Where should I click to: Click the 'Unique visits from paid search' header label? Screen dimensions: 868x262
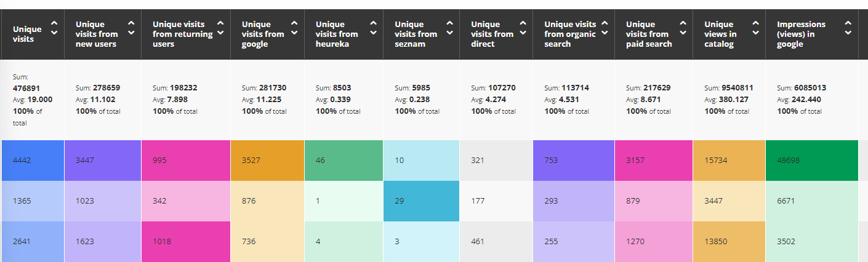click(648, 34)
